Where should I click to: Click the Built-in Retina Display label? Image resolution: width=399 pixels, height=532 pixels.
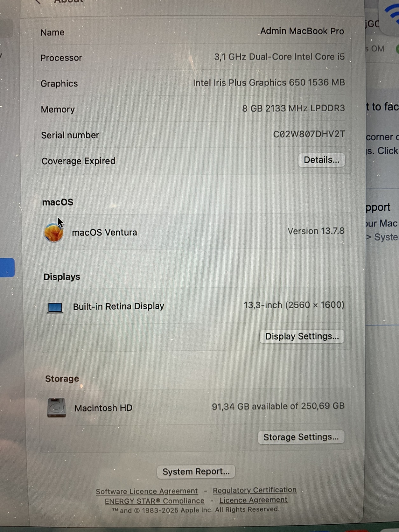point(118,306)
